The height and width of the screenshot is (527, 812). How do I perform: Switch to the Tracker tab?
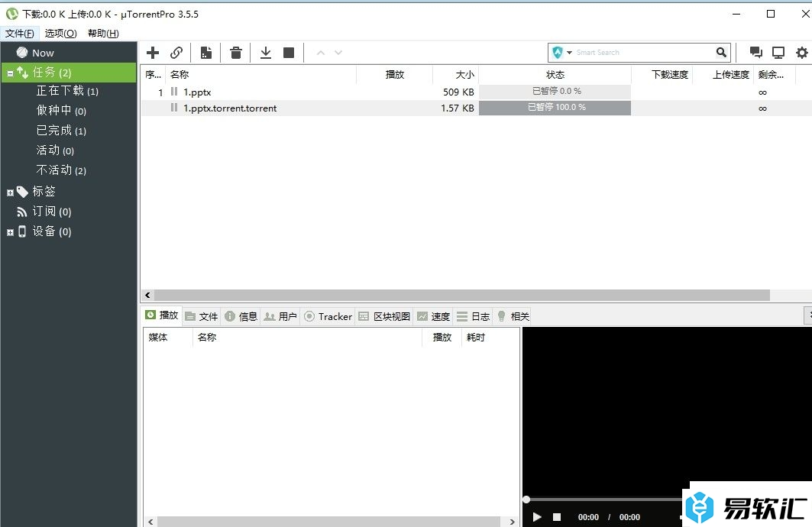(328, 316)
